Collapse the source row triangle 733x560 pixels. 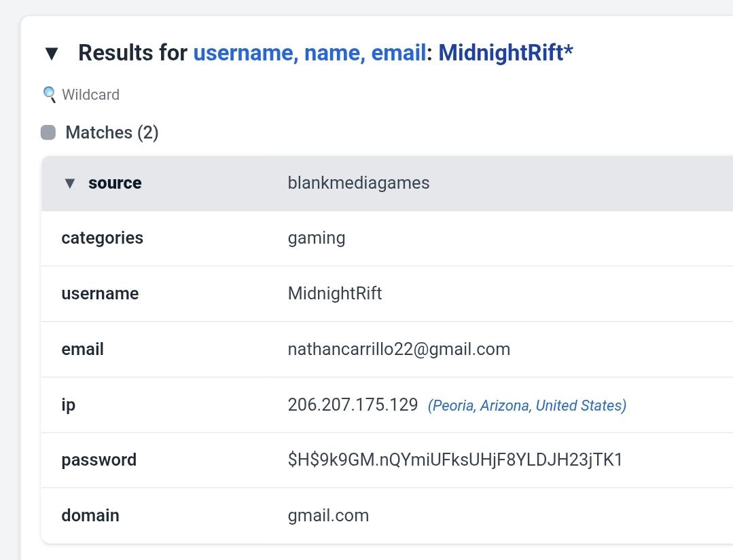[x=69, y=183]
